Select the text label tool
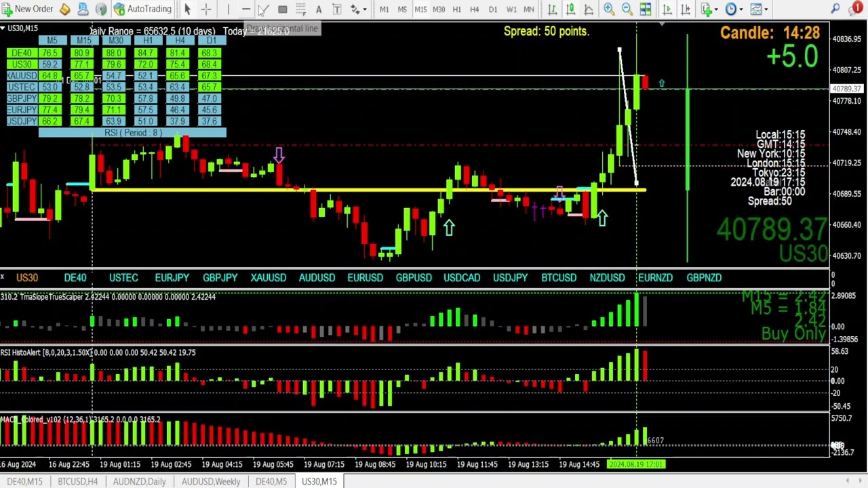868x488 pixels. (x=336, y=9)
